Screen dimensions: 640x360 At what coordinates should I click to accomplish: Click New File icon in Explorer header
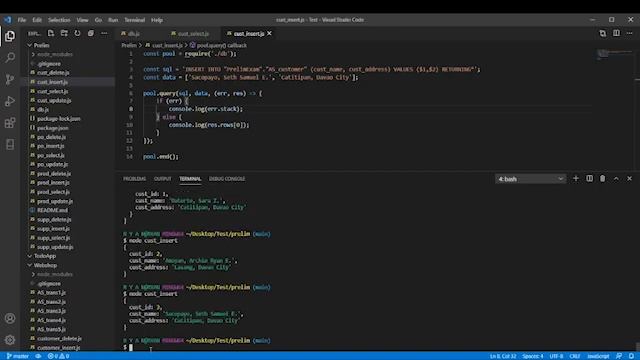tap(51, 33)
